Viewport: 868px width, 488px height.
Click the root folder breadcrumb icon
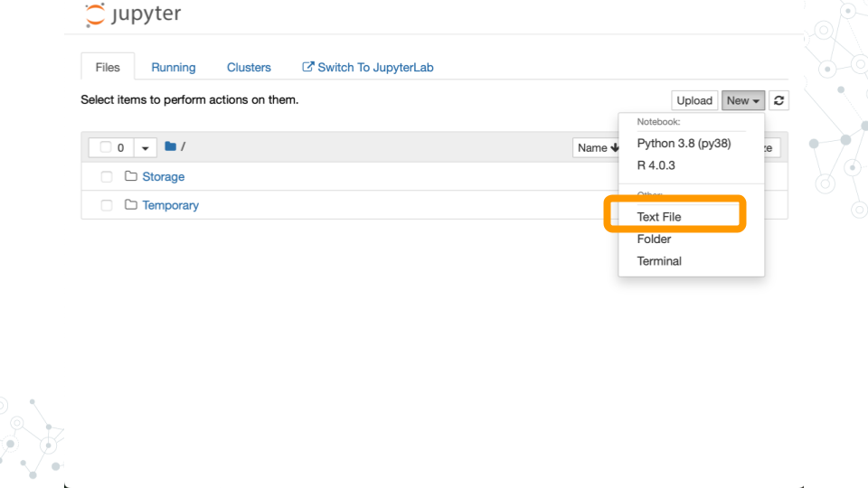coord(171,146)
